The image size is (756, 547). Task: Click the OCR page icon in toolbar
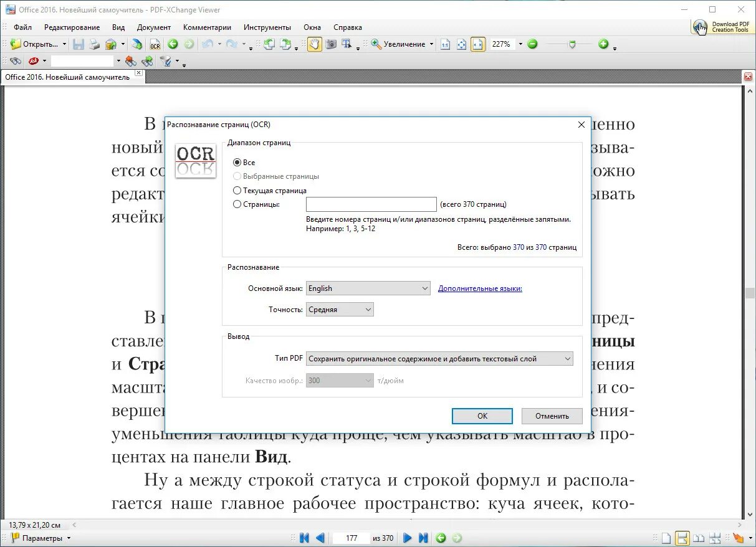155,44
